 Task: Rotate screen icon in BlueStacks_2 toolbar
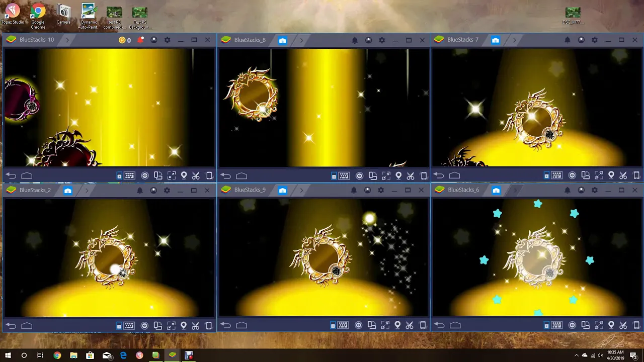[x=158, y=326]
